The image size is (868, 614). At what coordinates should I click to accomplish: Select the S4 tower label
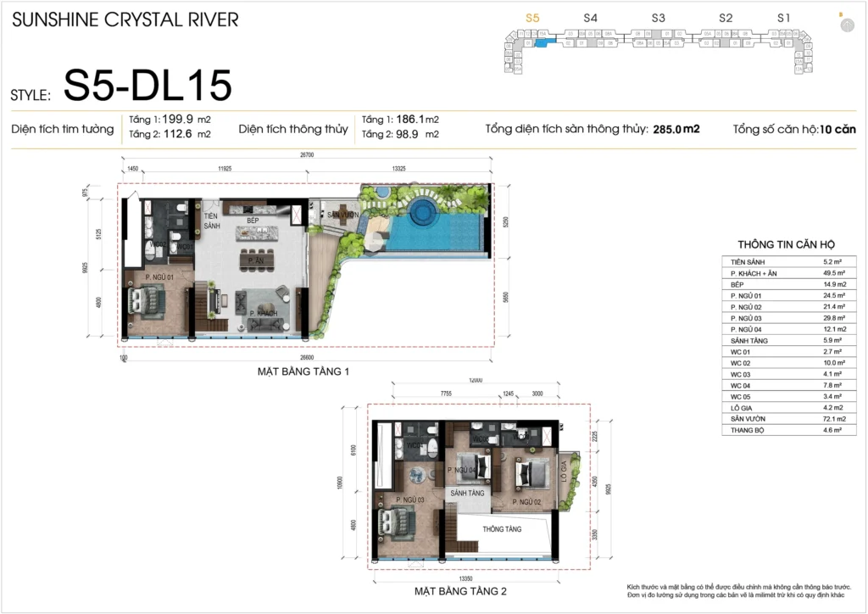tap(591, 17)
